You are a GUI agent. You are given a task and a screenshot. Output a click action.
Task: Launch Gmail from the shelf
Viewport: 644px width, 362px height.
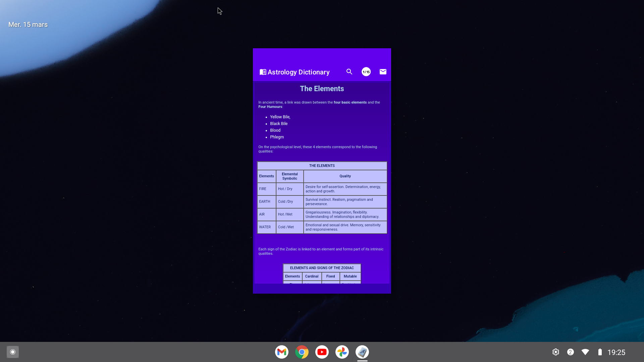[282, 352]
